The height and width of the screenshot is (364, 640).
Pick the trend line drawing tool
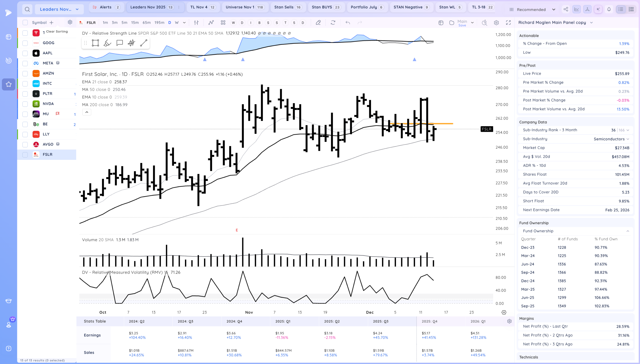point(143,43)
